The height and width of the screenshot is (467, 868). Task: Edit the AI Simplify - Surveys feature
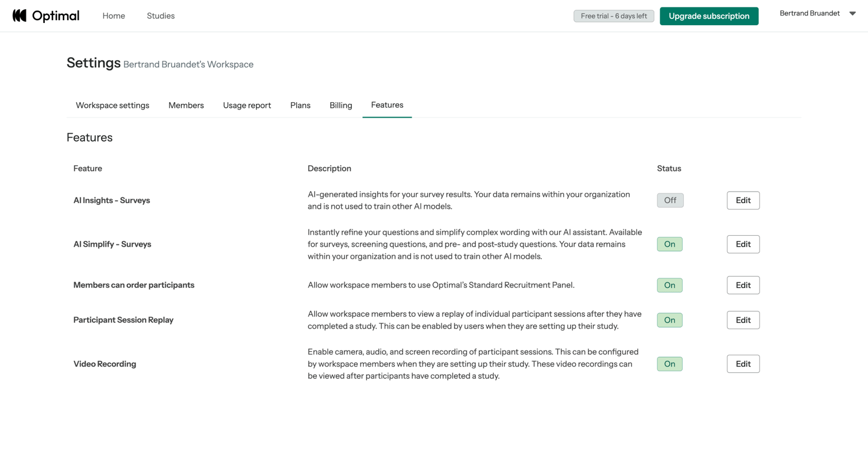tap(743, 244)
